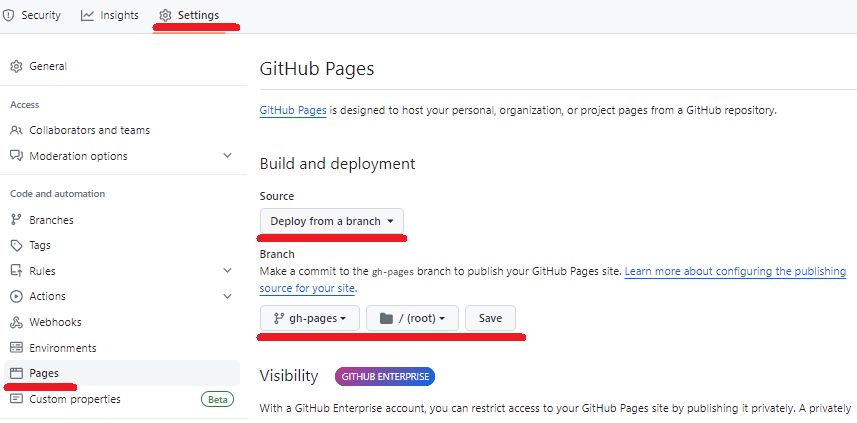Click the Moderation options comment icon
This screenshot has width=857, height=423.
point(16,156)
